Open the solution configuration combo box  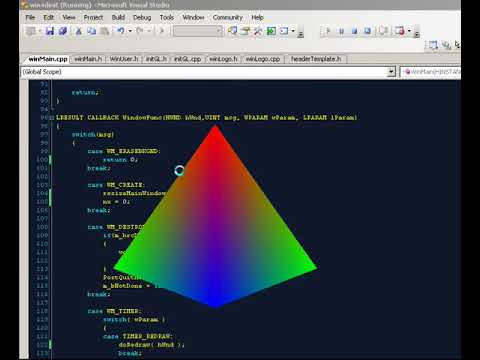[198, 31]
